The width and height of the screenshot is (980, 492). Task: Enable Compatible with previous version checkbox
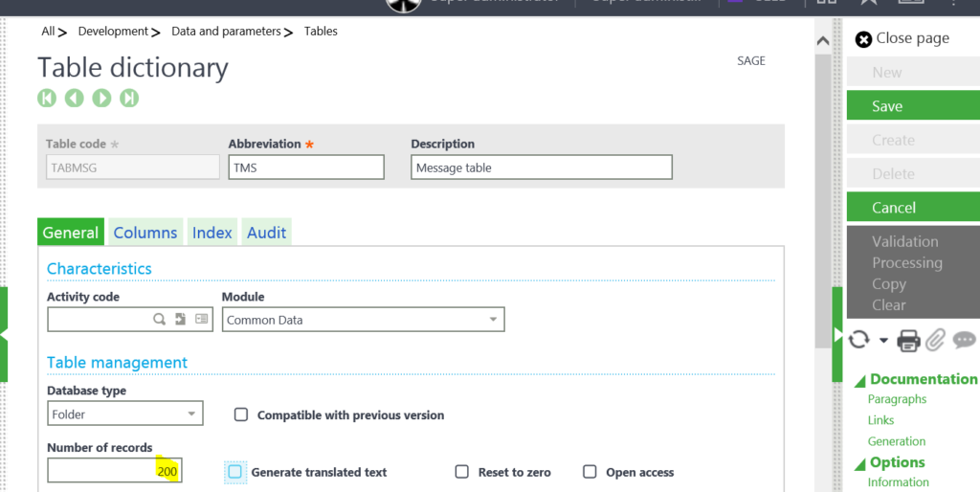tap(241, 414)
